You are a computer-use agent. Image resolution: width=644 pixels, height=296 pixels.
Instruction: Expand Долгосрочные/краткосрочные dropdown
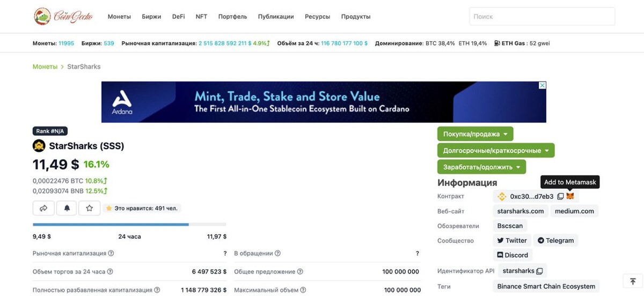(x=496, y=151)
